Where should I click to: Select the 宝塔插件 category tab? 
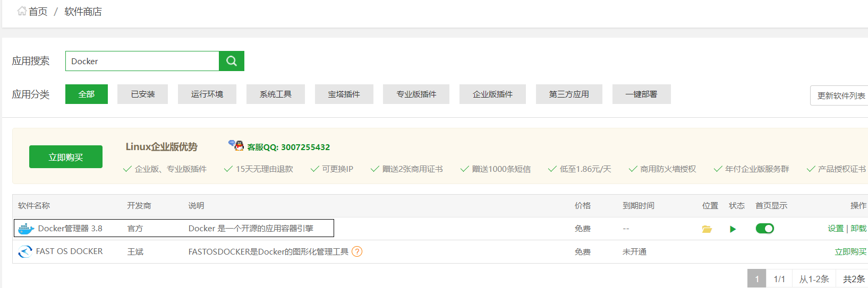click(x=344, y=94)
